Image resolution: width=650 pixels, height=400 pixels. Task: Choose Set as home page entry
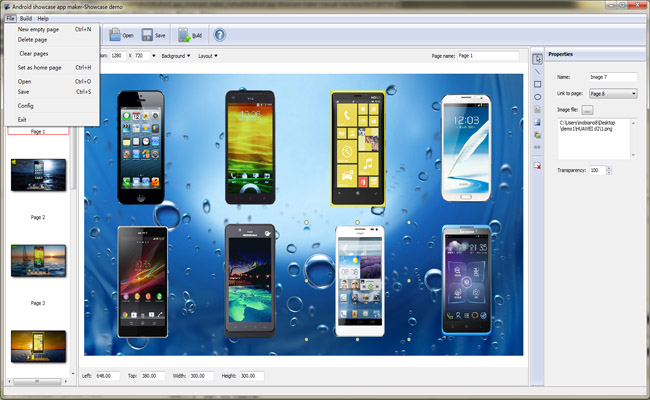pos(54,68)
